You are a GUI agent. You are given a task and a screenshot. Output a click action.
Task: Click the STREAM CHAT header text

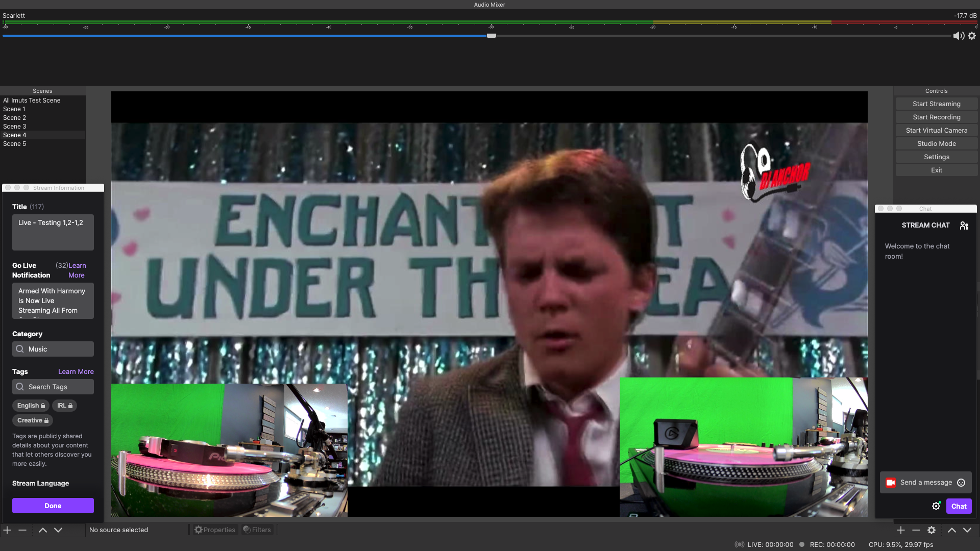[x=926, y=225]
